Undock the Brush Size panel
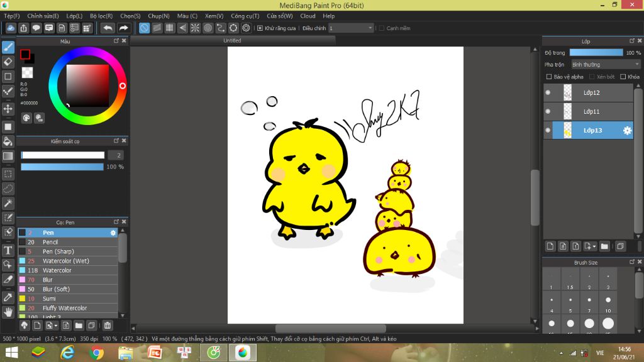This screenshot has width=644, height=362. point(631,262)
